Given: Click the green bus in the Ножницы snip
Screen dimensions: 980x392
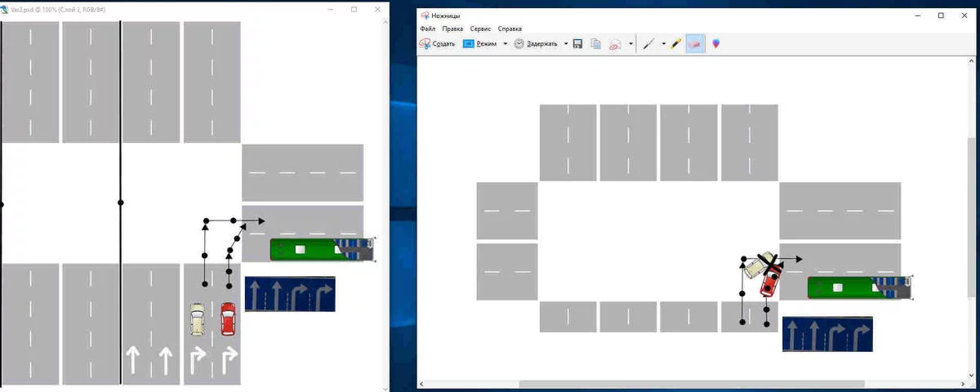Looking at the screenshot, I should point(858,287).
